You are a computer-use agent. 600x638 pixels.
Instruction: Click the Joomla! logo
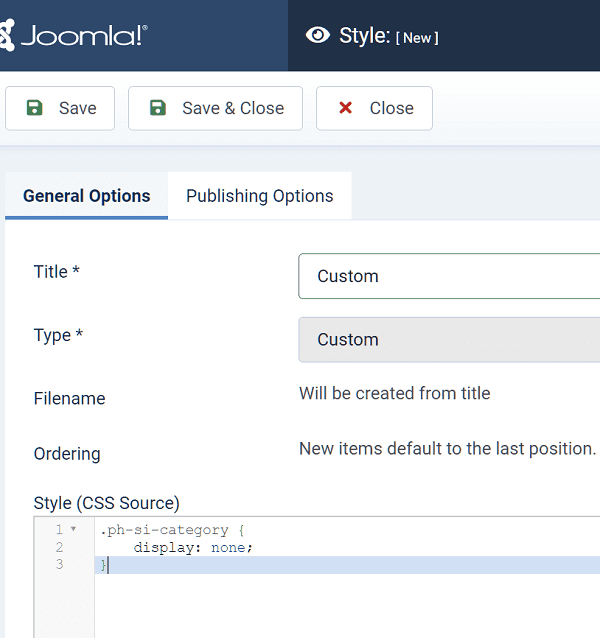click(x=74, y=36)
